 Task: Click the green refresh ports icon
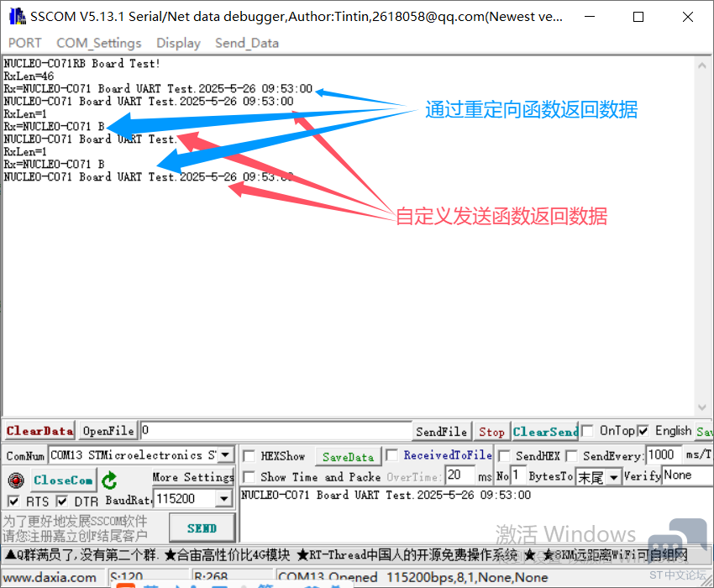(109, 480)
